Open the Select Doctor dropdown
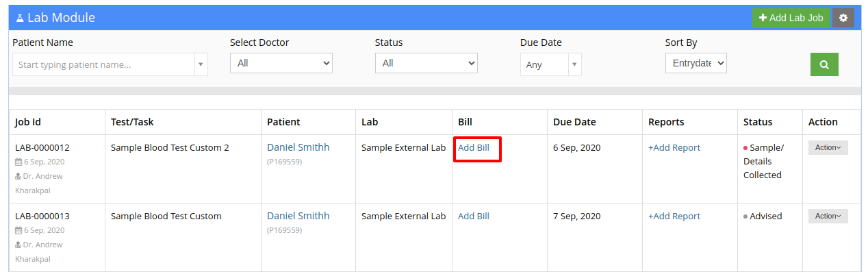Viewport: 868px width, 272px height. 281,63
